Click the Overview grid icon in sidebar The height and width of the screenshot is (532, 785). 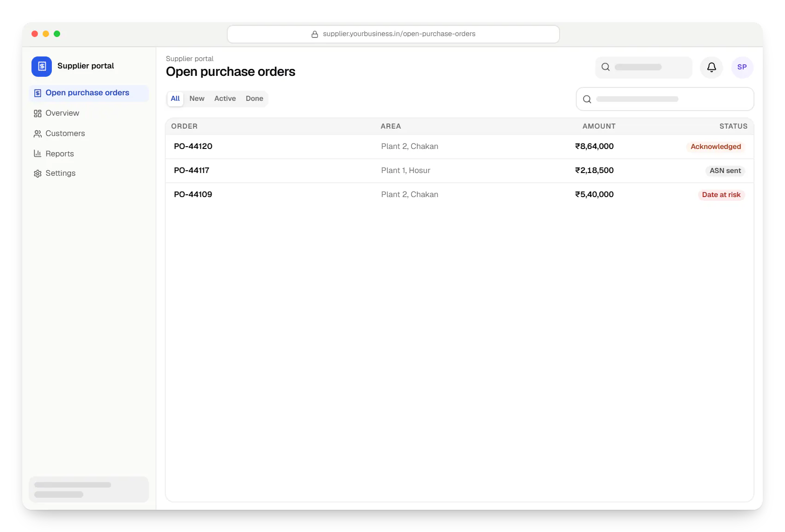tap(37, 113)
